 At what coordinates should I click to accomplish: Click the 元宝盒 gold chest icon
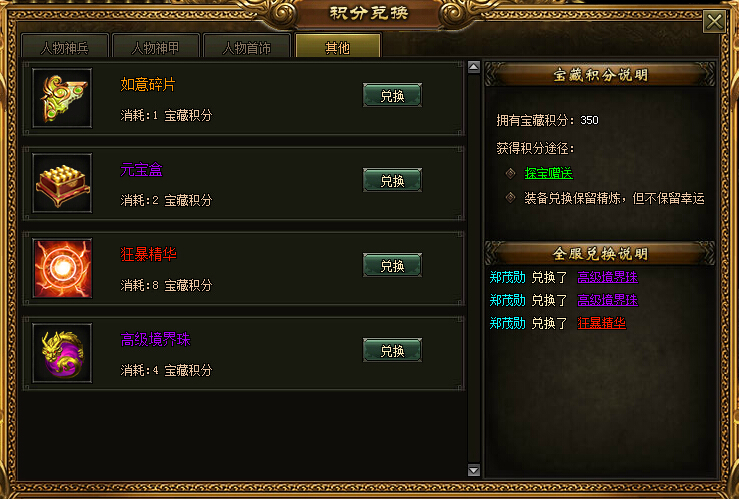click(62, 183)
